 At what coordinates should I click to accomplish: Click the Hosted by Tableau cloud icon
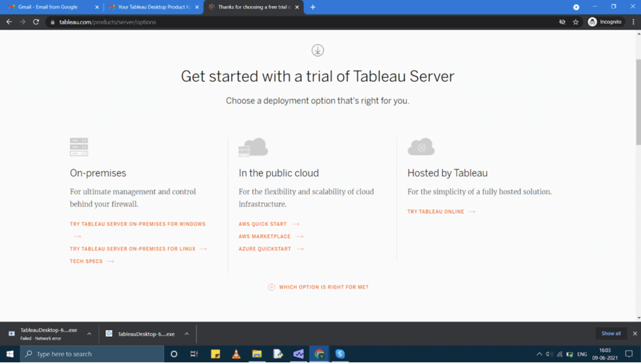pyautogui.click(x=421, y=147)
